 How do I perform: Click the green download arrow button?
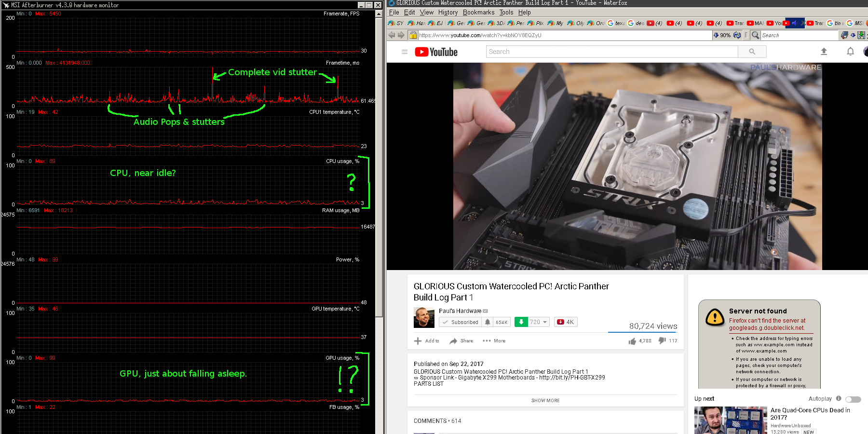coord(521,322)
